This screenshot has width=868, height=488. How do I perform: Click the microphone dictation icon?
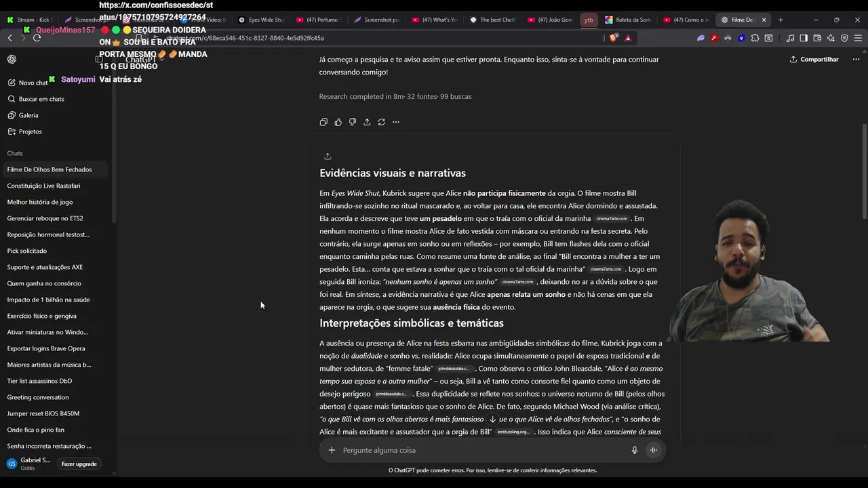[635, 450]
